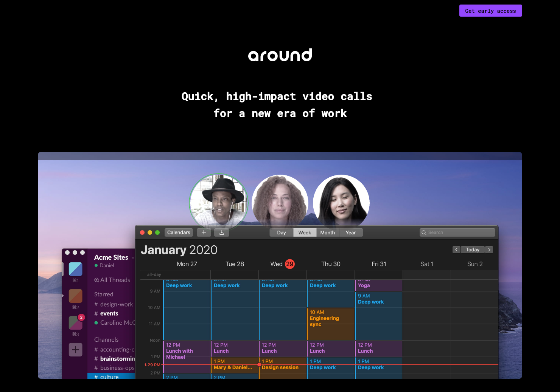
Task: Open Thursday's 12 PM Lunch event
Action: coord(331,349)
